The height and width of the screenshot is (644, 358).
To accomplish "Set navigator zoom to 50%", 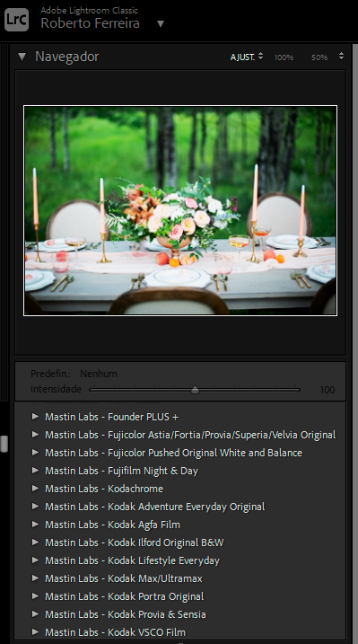I will (x=319, y=57).
